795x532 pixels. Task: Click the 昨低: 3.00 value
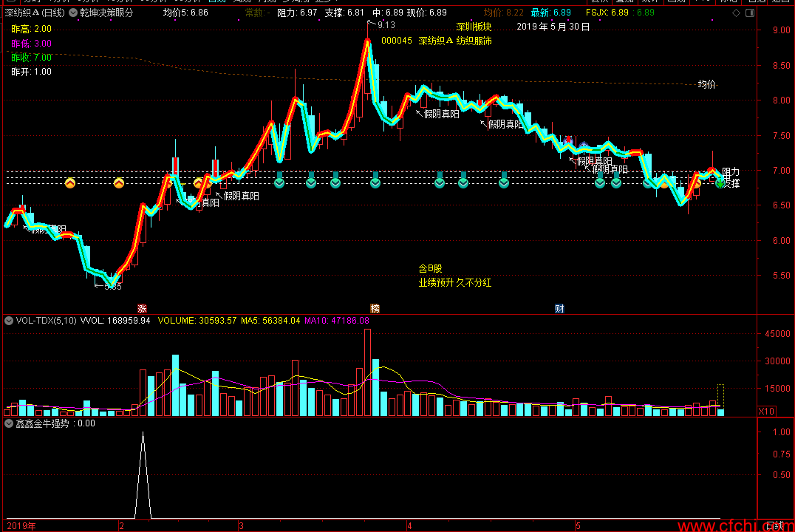(x=32, y=43)
